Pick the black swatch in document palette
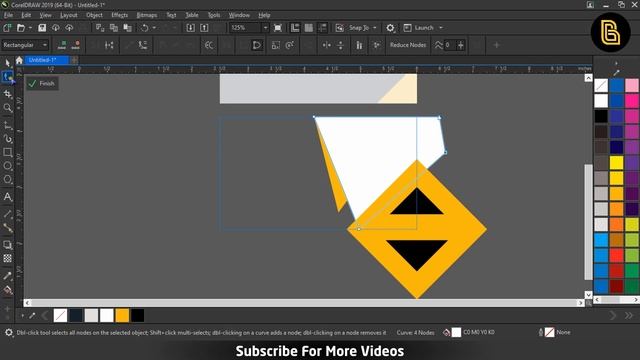The width and height of the screenshot is (640, 360). point(138,316)
